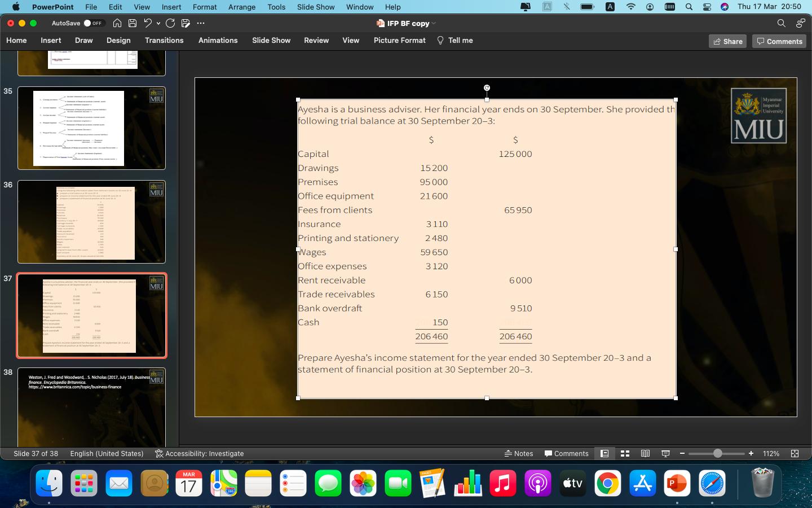Open the Comments pane from the status bar

pos(567,453)
